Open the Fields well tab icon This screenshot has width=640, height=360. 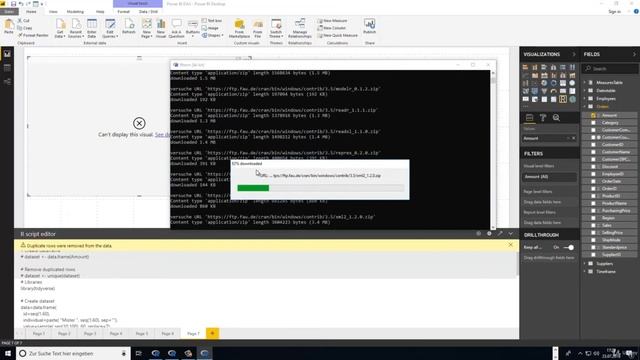(x=529, y=118)
